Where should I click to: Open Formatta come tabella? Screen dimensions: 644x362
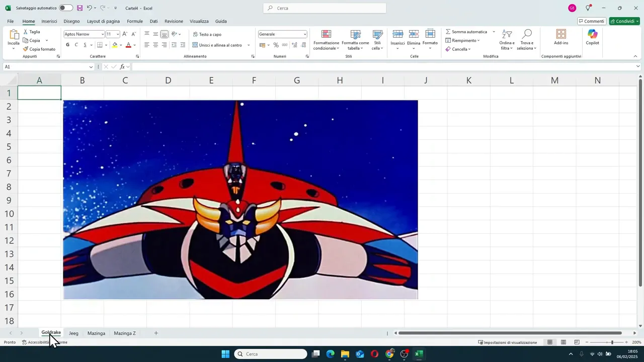click(x=355, y=40)
